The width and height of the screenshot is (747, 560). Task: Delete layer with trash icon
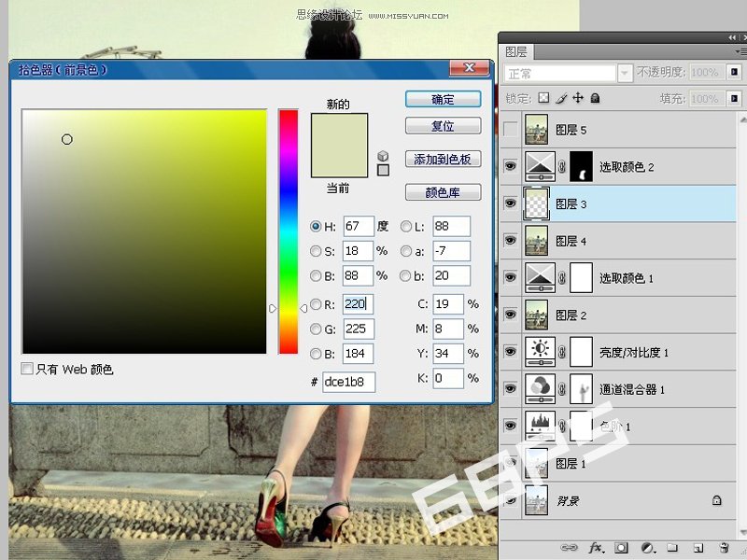(x=725, y=548)
